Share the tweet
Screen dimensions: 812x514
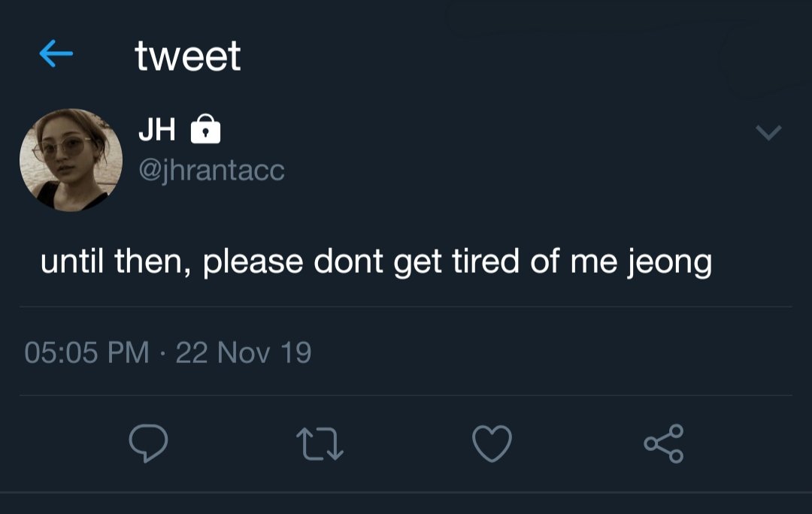[664, 443]
